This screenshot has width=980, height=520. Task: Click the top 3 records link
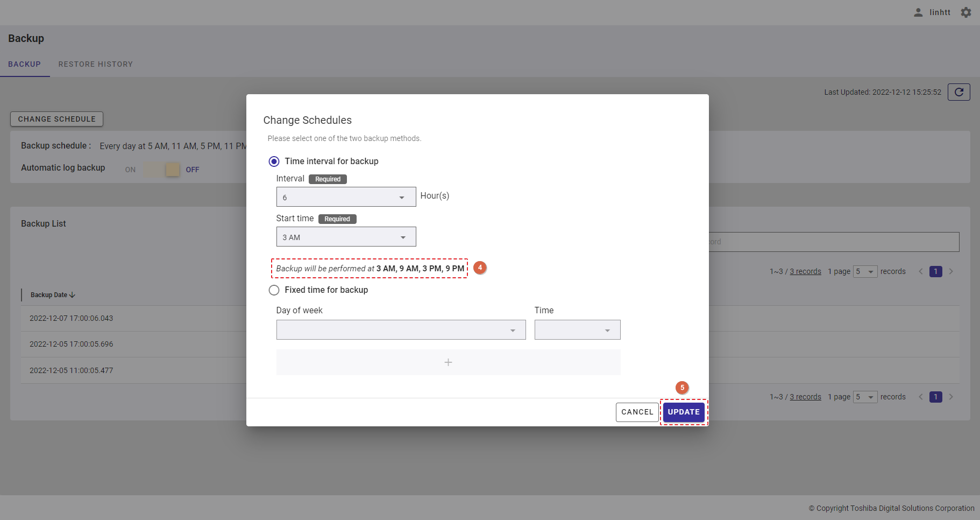coord(805,271)
